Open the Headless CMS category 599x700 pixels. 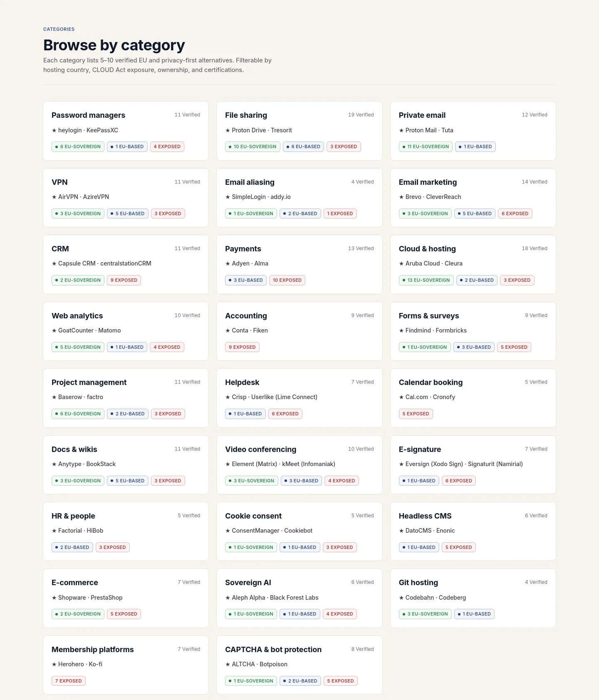[x=473, y=531]
